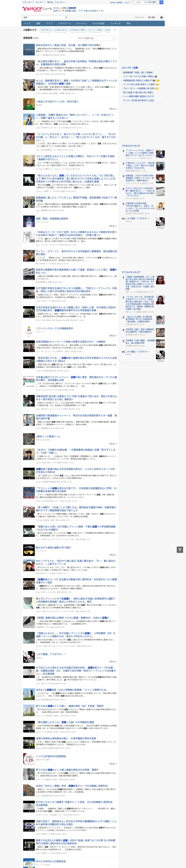Open the 人気芸人 ABEMA ad thumbnail

tap(29, 104)
